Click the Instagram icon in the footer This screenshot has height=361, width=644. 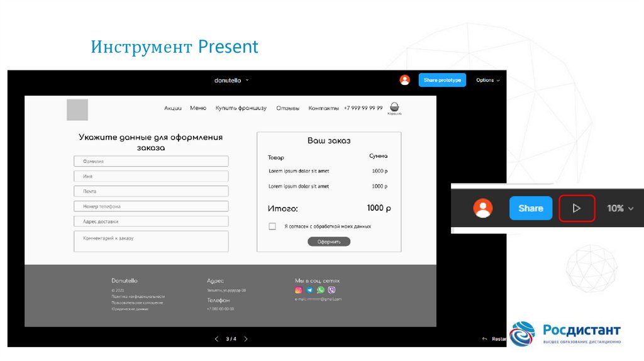(299, 290)
